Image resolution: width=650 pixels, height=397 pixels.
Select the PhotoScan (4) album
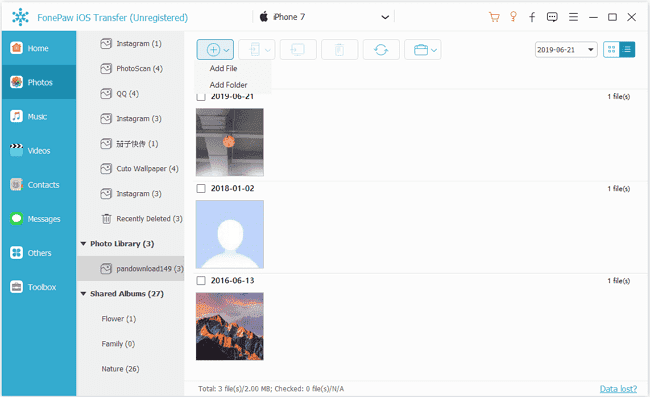pyautogui.click(x=131, y=68)
